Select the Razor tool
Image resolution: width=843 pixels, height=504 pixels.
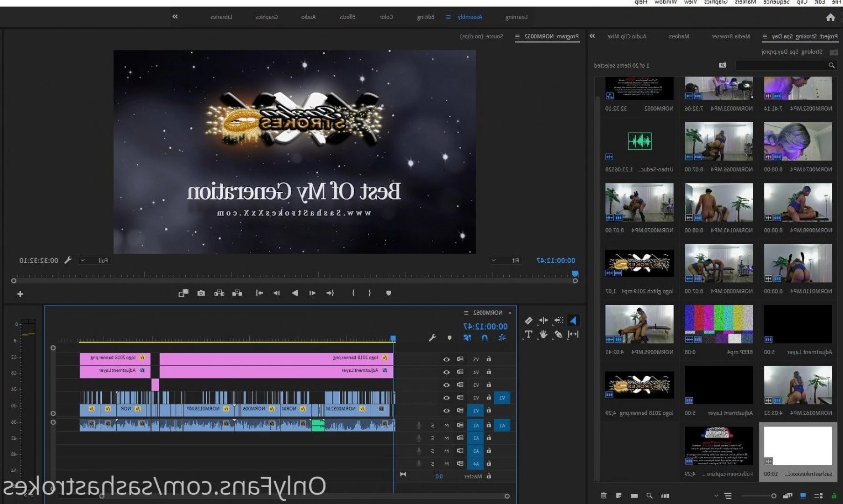(x=528, y=321)
